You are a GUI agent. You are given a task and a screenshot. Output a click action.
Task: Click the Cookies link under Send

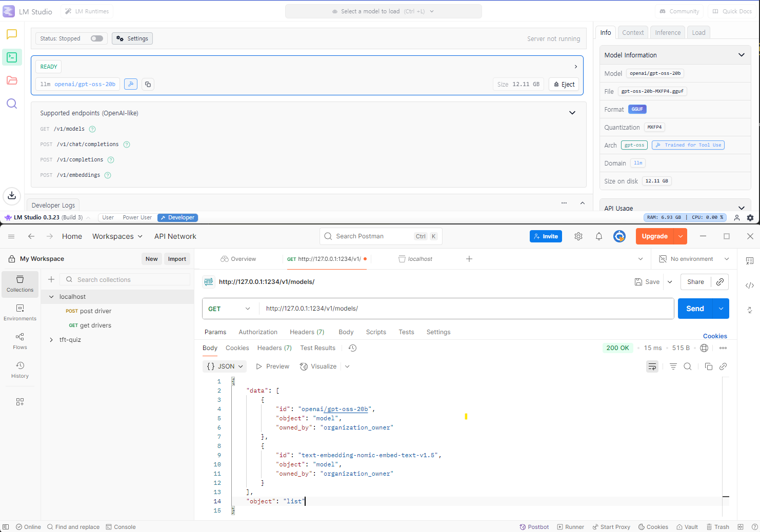[x=715, y=336]
